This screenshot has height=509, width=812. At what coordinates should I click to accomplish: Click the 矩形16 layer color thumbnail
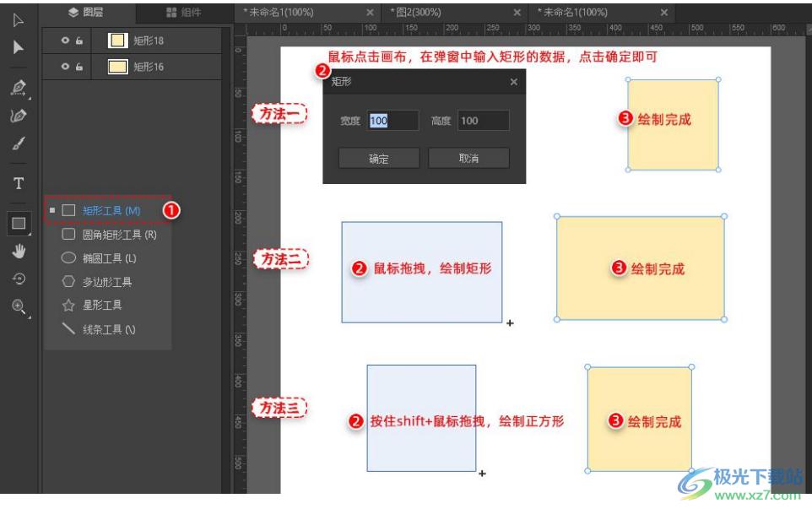coord(118,66)
